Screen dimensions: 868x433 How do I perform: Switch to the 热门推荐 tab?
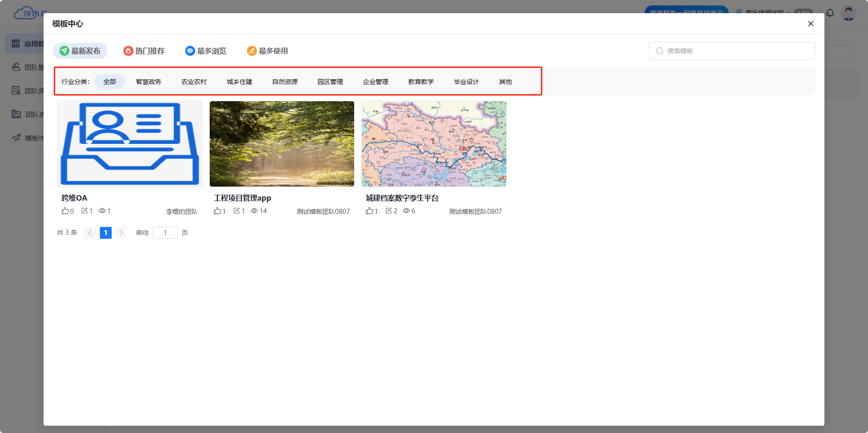144,51
